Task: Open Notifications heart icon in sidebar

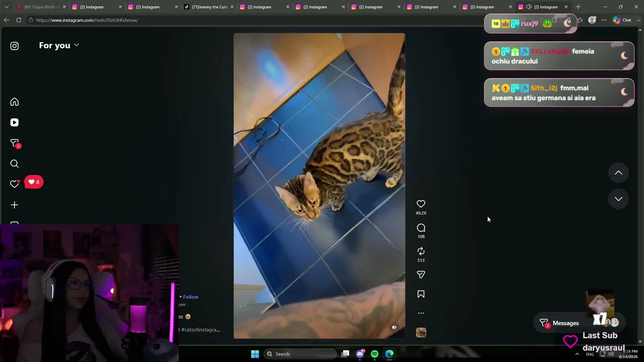Action: pos(15,184)
